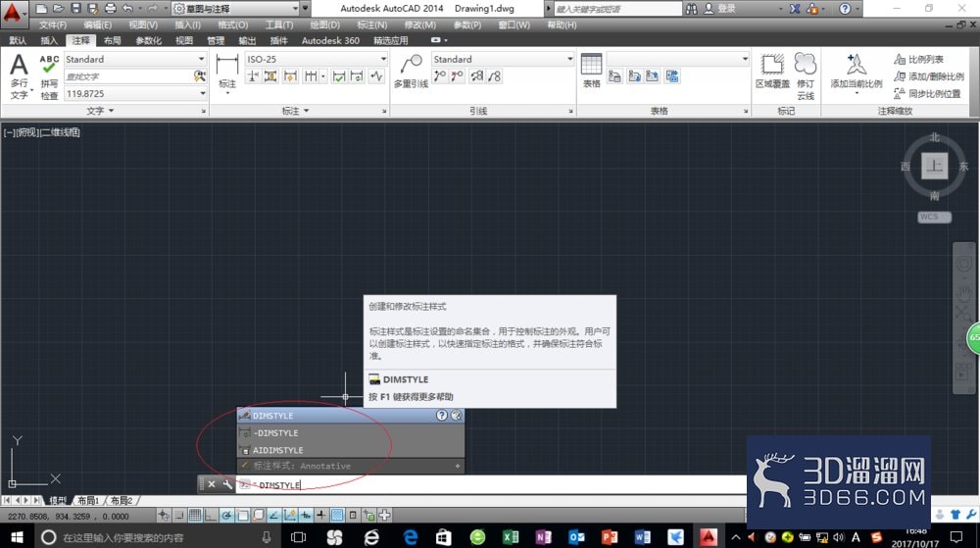The image size is (980, 548).
Task: Select the -DIMSTYLE command suggestion
Action: point(350,432)
